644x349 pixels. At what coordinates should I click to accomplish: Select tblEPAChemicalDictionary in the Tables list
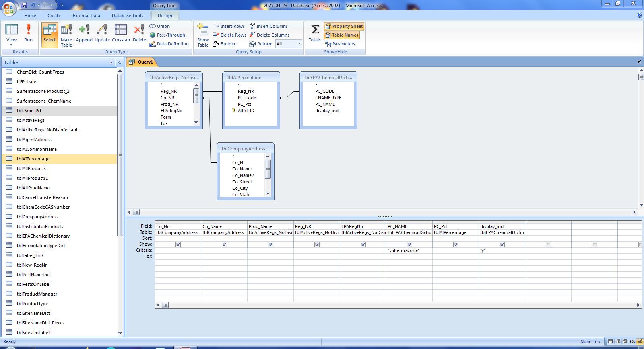coord(59,236)
